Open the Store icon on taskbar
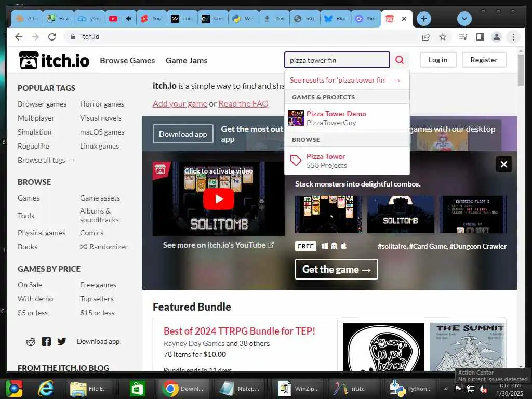The height and width of the screenshot is (399, 532). [137, 389]
